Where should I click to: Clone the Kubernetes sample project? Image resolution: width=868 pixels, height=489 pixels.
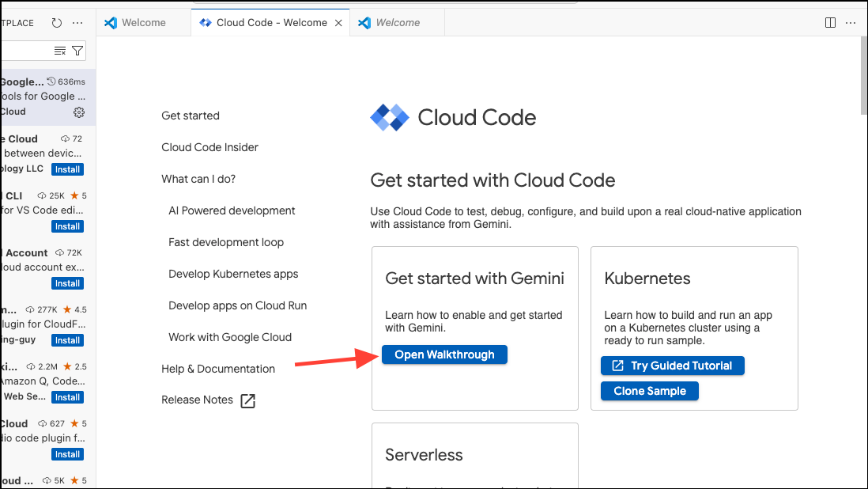(649, 390)
